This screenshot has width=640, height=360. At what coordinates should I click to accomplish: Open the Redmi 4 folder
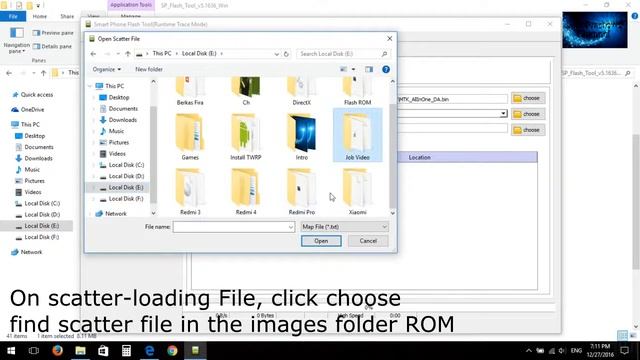[x=246, y=191]
